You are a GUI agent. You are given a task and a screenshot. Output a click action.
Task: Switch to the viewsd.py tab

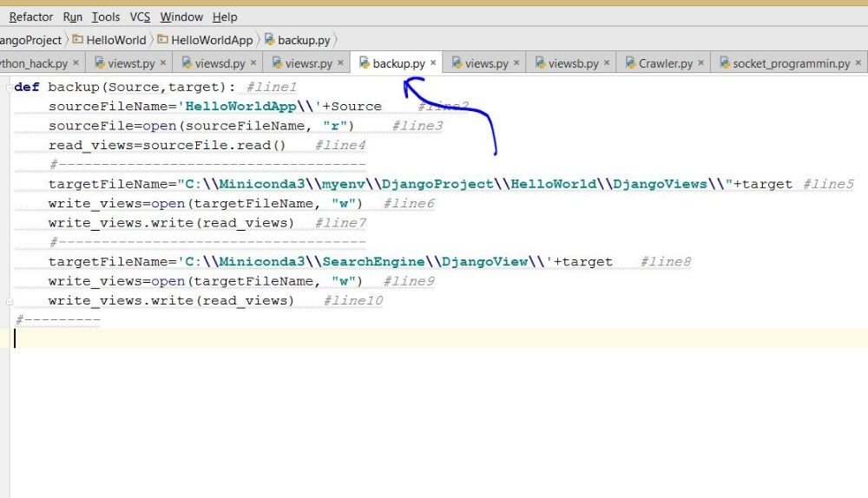click(x=218, y=63)
